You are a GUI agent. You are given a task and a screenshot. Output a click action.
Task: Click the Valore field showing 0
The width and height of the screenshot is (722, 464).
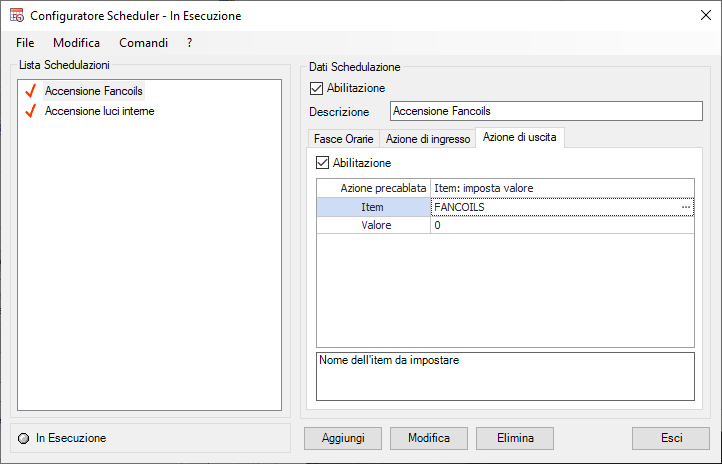[x=561, y=226]
